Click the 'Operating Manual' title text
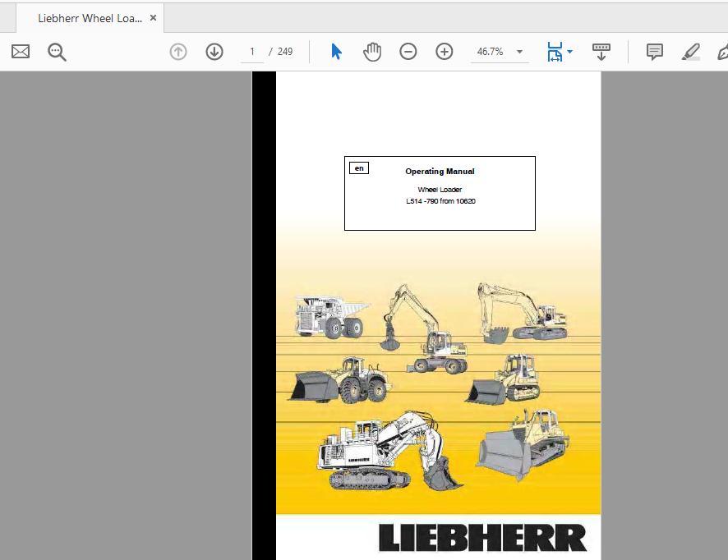 [440, 171]
